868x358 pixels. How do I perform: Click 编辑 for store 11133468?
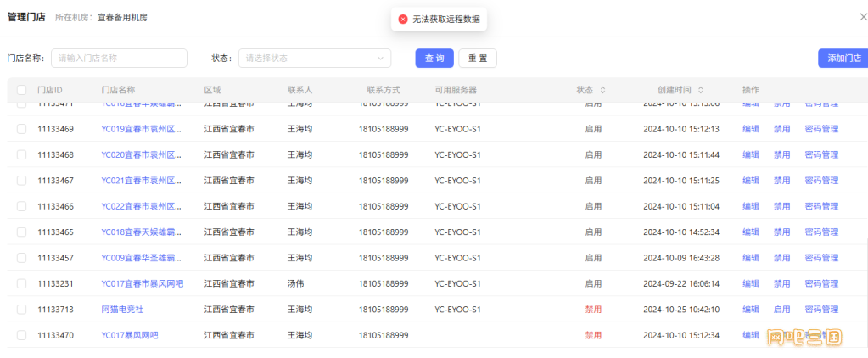[751, 155]
